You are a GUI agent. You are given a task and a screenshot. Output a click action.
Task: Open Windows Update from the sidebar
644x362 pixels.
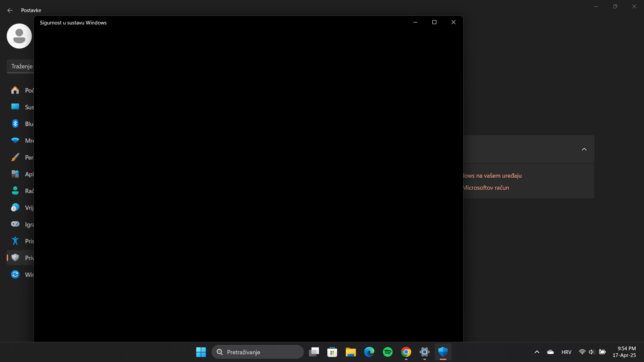pos(15,274)
